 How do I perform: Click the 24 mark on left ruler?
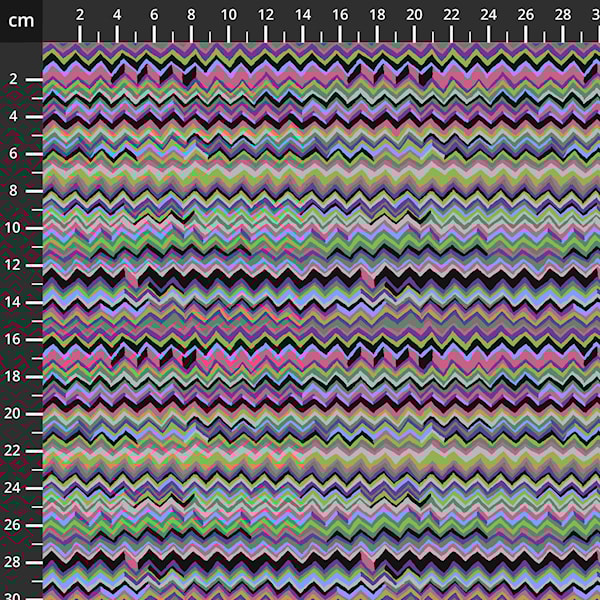click(14, 488)
